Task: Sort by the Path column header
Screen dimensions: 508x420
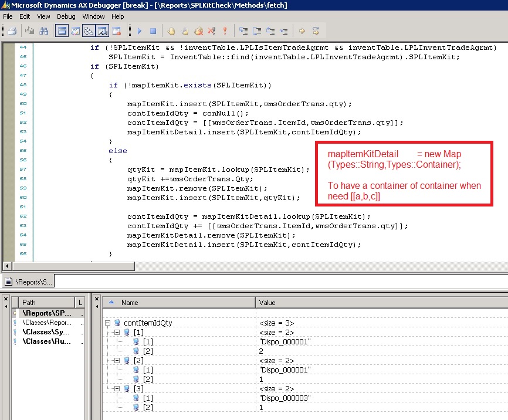Action: pyautogui.click(x=46, y=302)
